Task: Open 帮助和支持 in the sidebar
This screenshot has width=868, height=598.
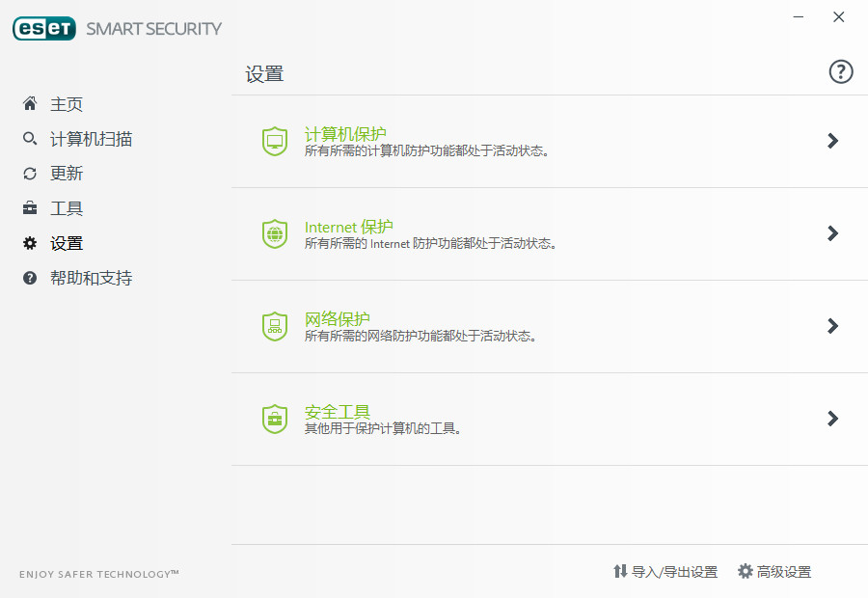Action: pyautogui.click(x=91, y=278)
